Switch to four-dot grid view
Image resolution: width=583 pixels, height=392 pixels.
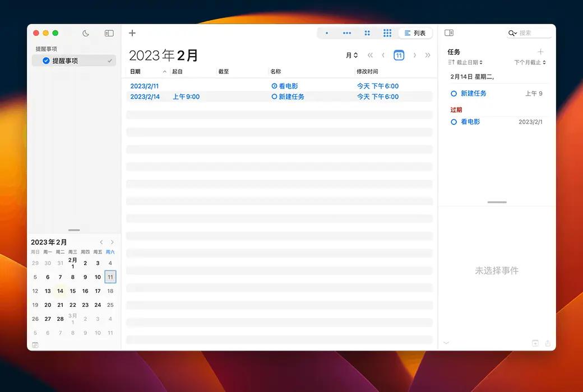click(x=367, y=33)
